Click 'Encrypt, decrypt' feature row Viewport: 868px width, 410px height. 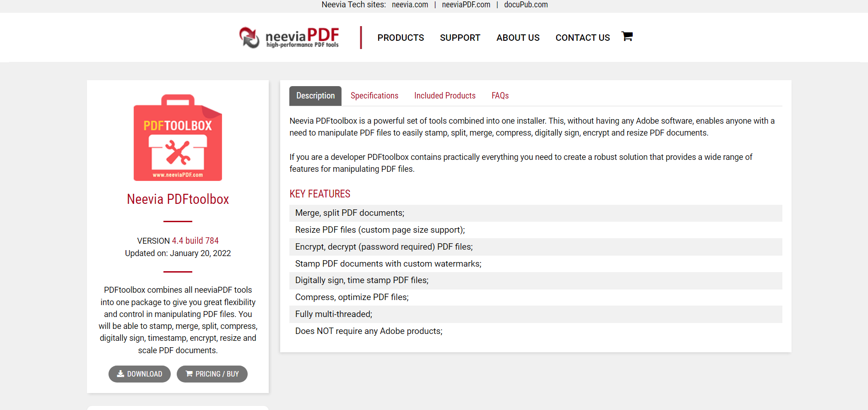tap(536, 247)
